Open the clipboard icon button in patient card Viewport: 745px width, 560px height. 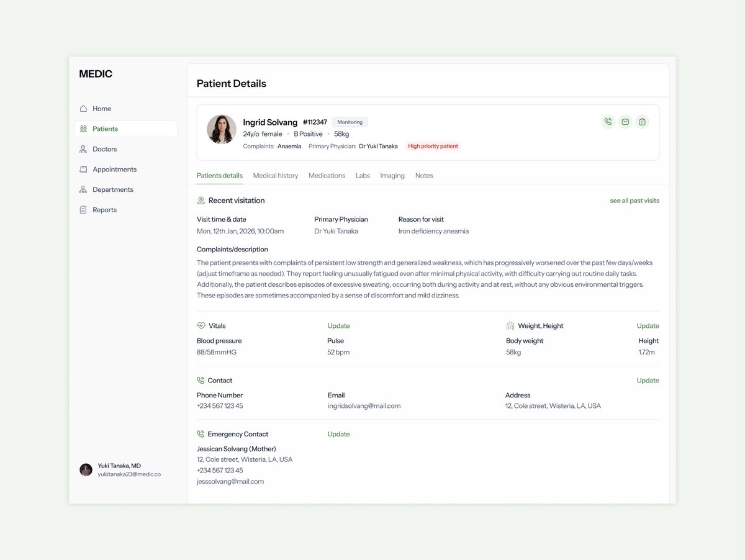pos(643,122)
